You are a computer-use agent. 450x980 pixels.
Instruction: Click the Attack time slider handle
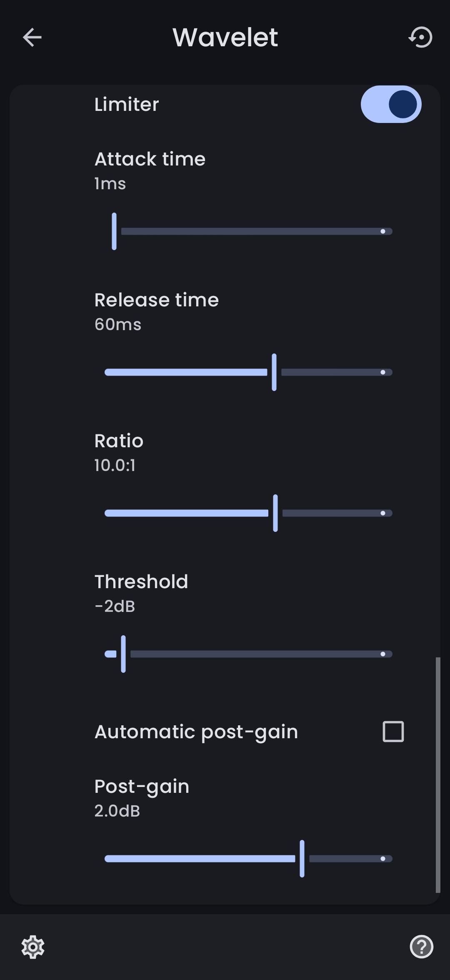coord(114,231)
